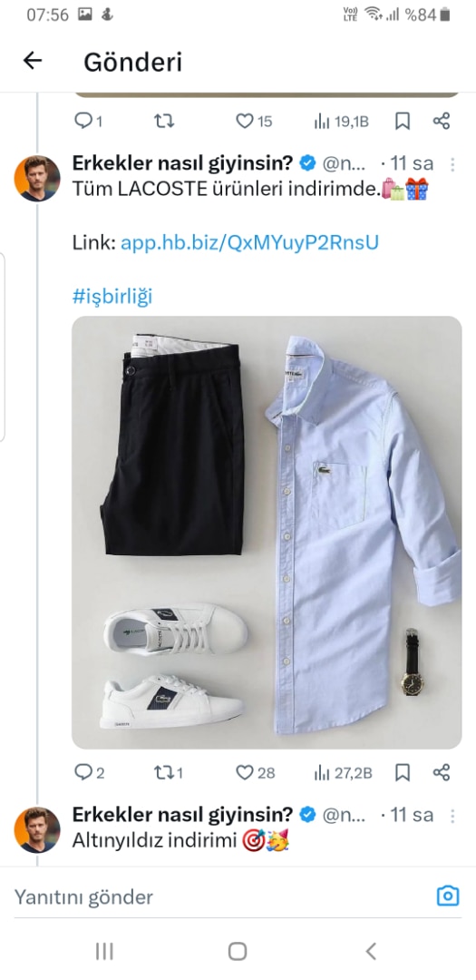
Task: Open the #işbirliği hashtag
Action: click(112, 296)
